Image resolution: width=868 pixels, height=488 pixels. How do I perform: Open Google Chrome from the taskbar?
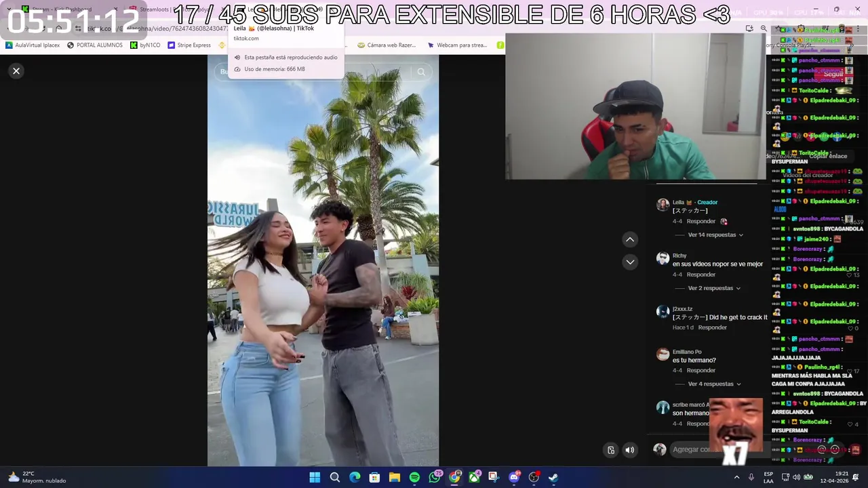(x=454, y=477)
